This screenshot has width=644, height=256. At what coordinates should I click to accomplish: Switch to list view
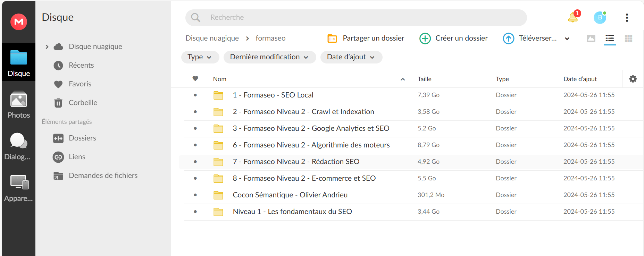610,39
